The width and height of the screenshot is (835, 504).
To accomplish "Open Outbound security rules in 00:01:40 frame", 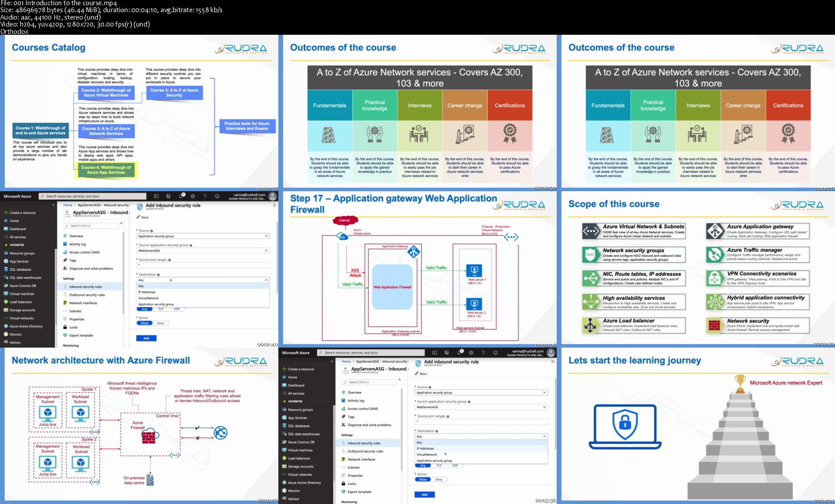I will click(x=87, y=295).
